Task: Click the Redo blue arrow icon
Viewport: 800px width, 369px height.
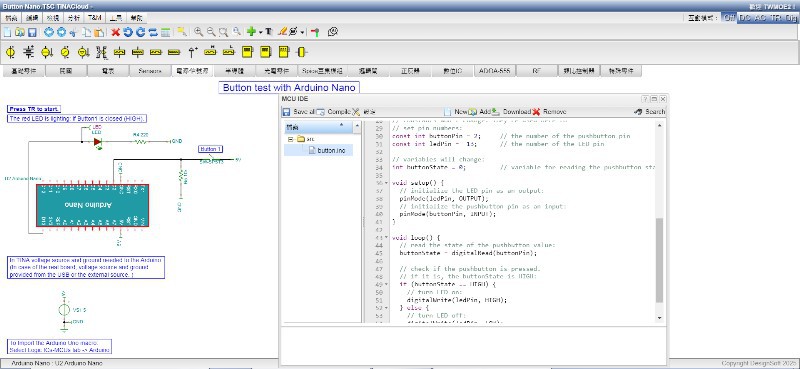Action: [140, 32]
